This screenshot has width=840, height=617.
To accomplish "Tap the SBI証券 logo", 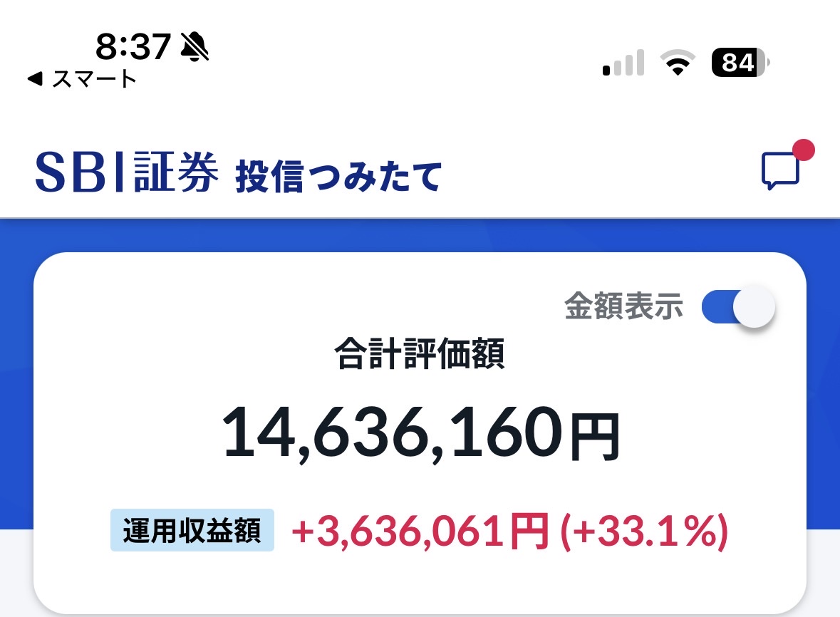I will click(126, 172).
